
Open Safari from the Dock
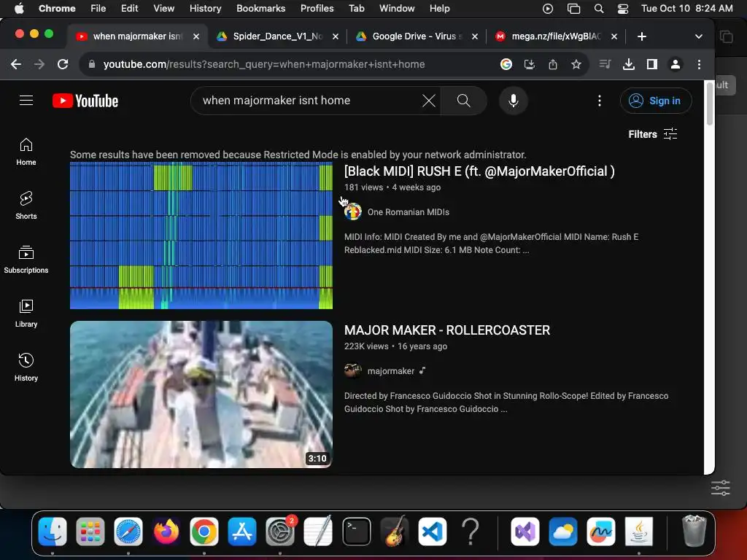pos(128,532)
